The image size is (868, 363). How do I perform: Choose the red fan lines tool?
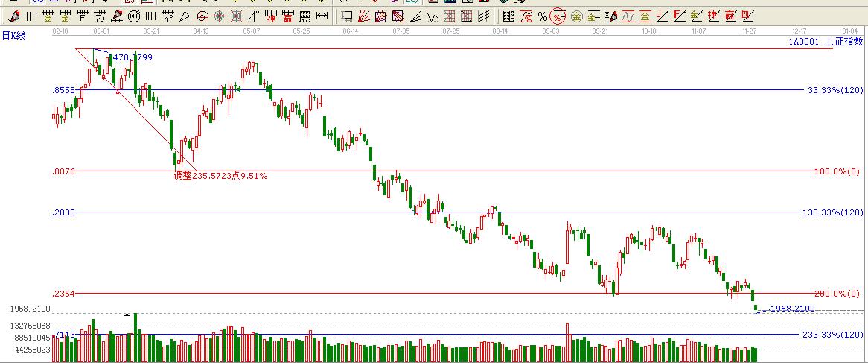[x=363, y=16]
